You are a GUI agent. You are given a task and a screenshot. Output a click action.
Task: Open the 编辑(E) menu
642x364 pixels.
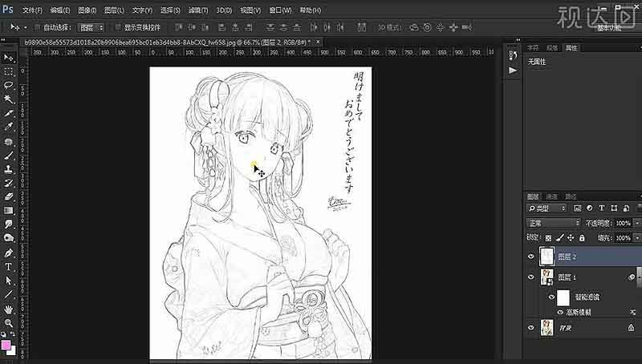tap(59, 10)
